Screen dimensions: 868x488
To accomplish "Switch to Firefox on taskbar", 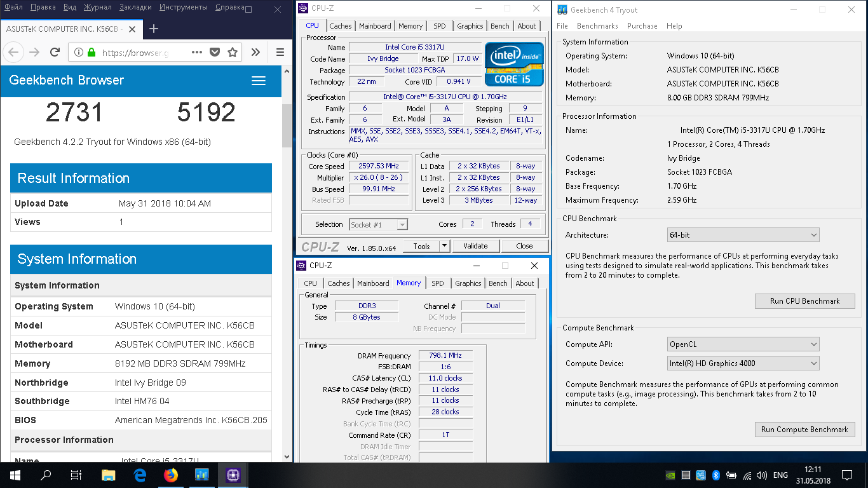I will coord(171,475).
